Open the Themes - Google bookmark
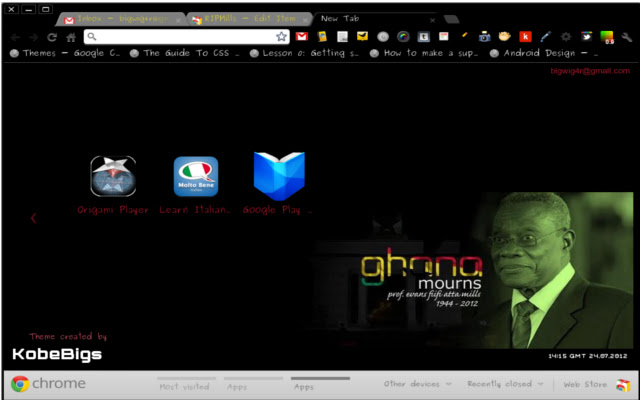The height and width of the screenshot is (400, 640). (x=65, y=53)
